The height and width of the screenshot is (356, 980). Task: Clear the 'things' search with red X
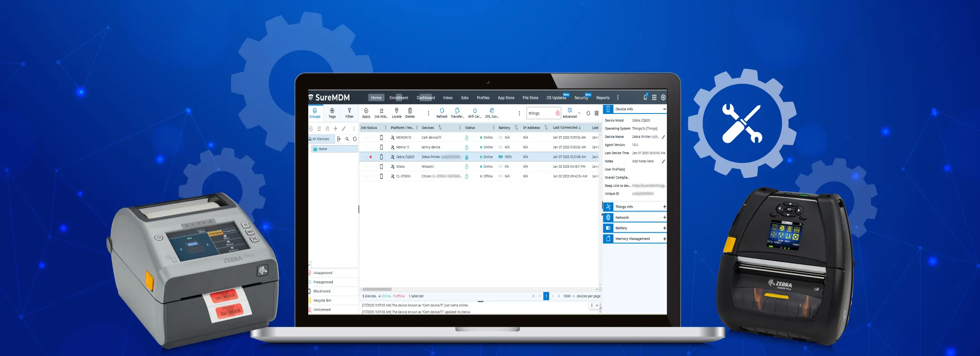(557, 113)
